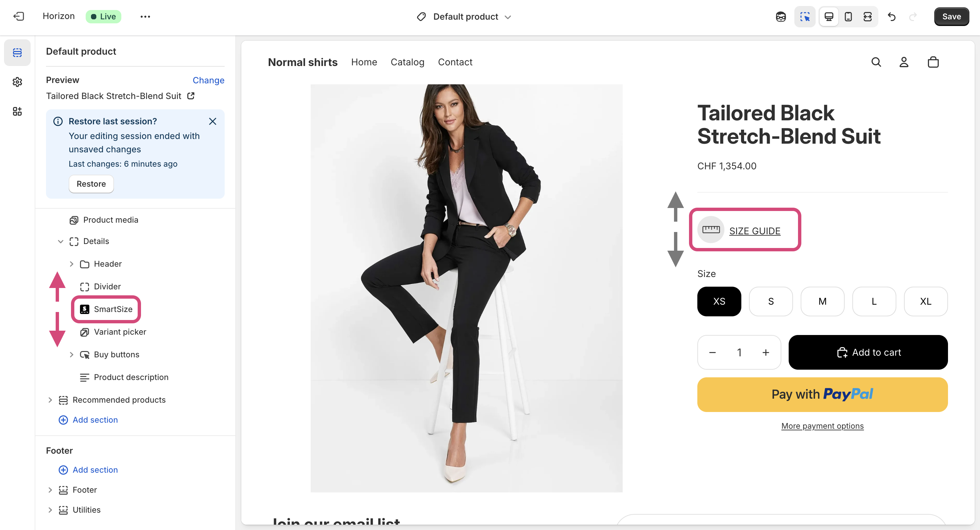The width and height of the screenshot is (980, 530).
Task: Open the theme settings gear icon
Action: (x=17, y=82)
